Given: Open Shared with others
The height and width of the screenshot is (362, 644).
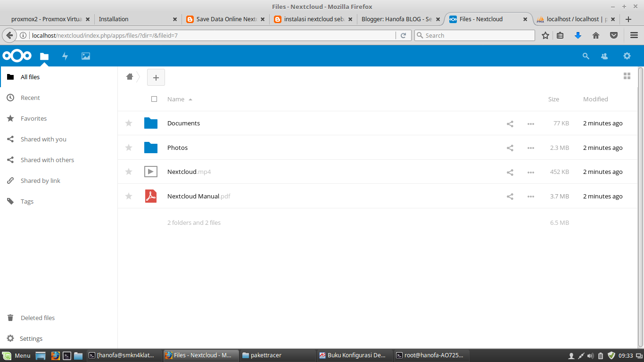Looking at the screenshot, I should point(59,160).
